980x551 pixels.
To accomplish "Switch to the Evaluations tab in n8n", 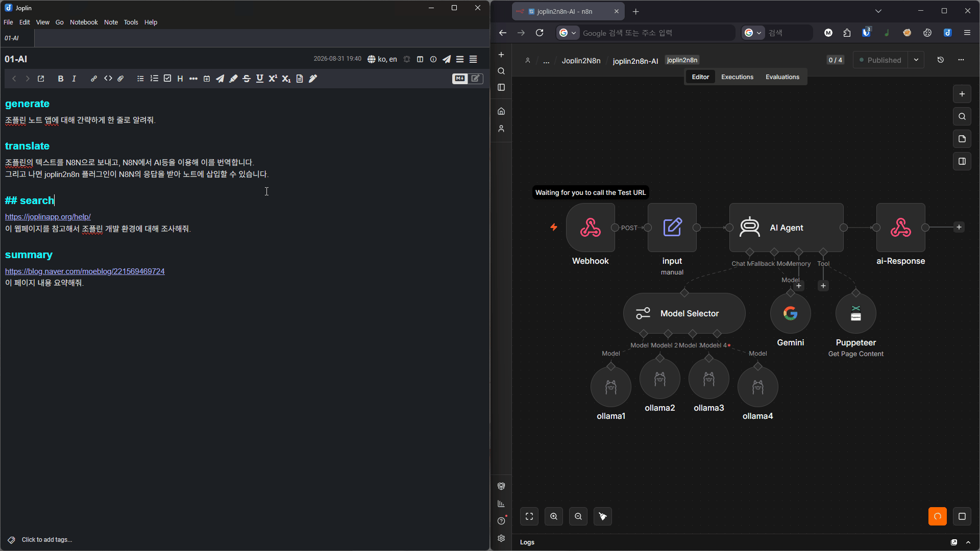I will [782, 77].
